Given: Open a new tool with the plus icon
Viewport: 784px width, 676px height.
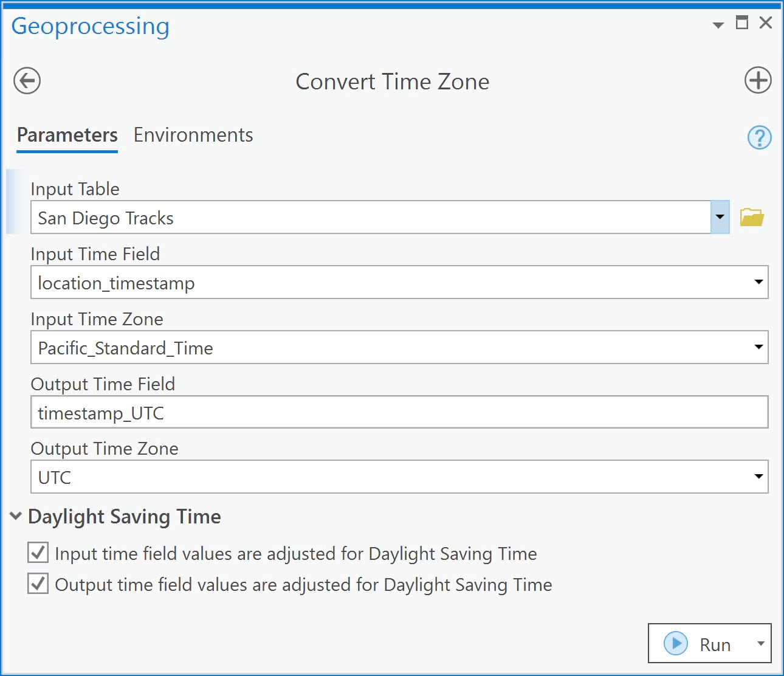Looking at the screenshot, I should click(x=757, y=80).
